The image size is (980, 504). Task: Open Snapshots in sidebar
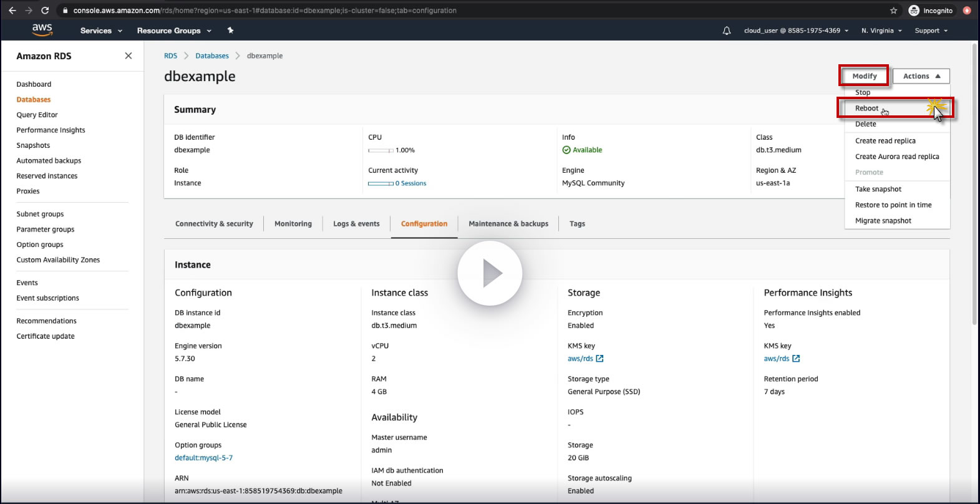tap(33, 145)
